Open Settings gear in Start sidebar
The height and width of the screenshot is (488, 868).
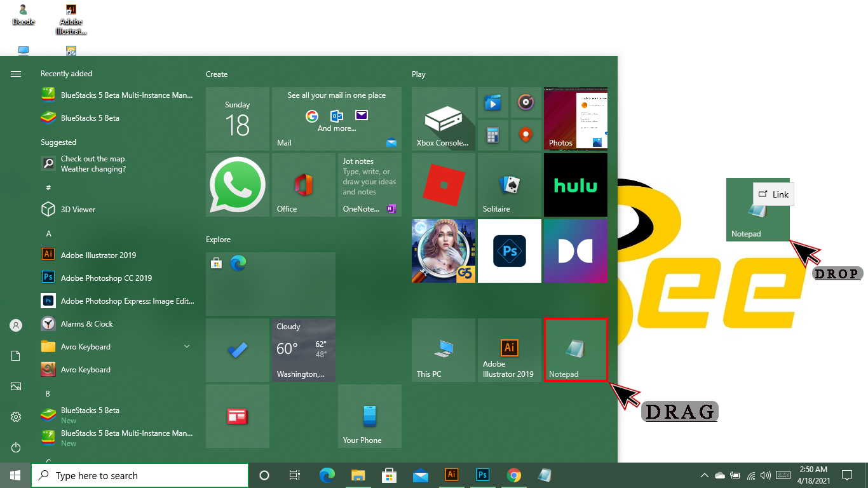point(16,417)
